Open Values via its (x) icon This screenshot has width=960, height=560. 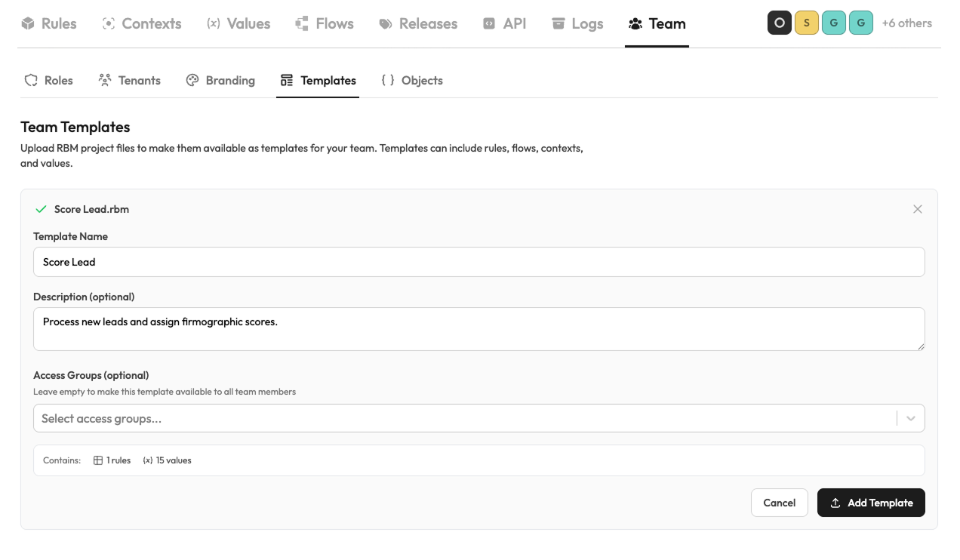tap(214, 23)
